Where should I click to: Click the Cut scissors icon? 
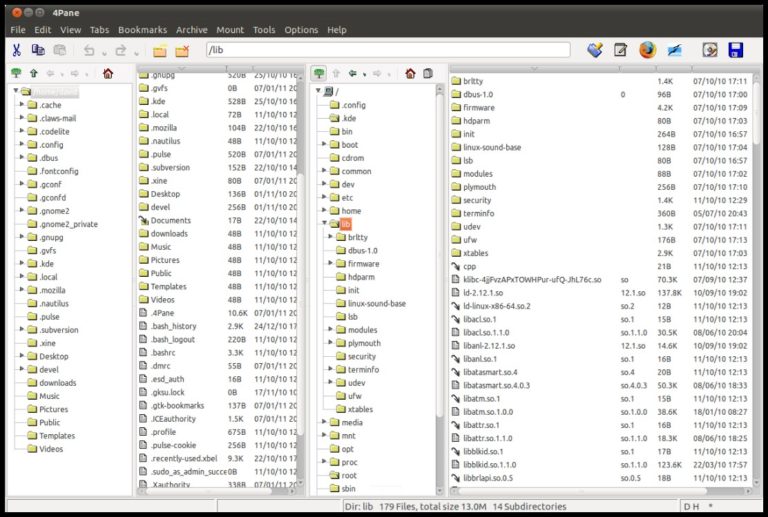click(17, 50)
